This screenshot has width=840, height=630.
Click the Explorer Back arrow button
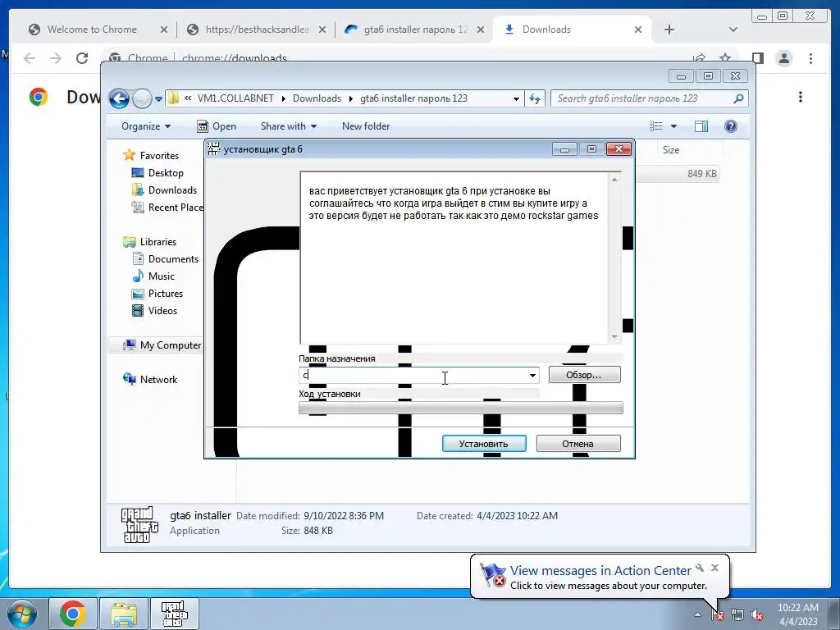pyautogui.click(x=119, y=98)
